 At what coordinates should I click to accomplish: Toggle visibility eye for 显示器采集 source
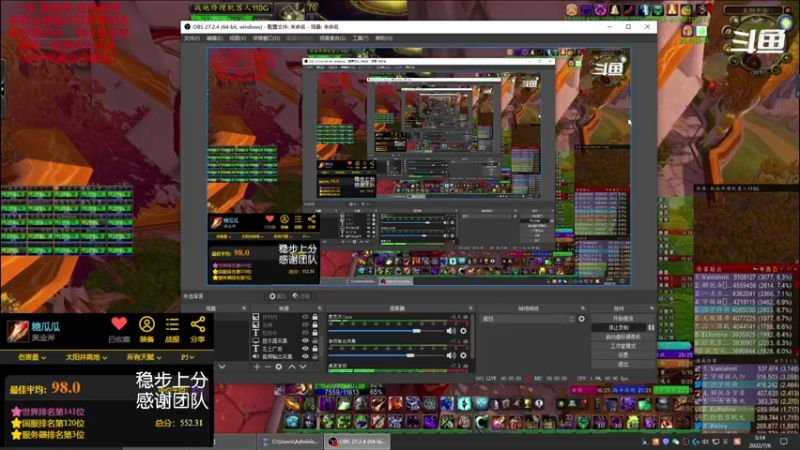pyautogui.click(x=305, y=341)
